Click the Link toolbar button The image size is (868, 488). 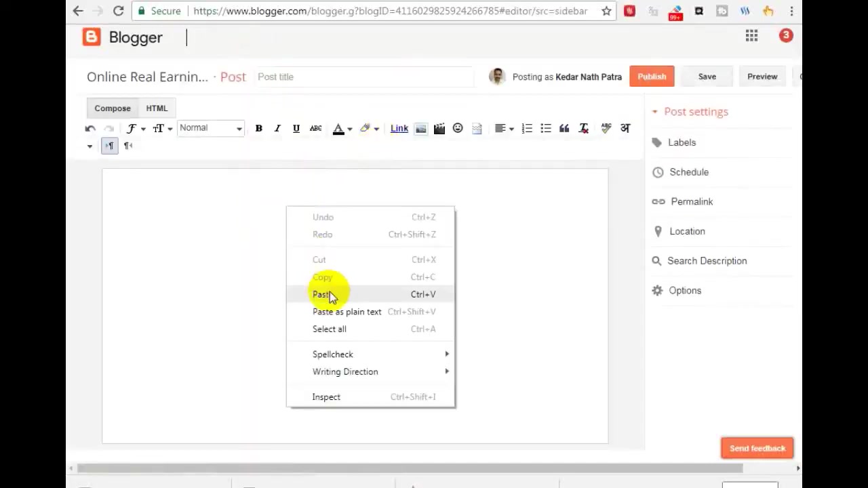click(399, 128)
